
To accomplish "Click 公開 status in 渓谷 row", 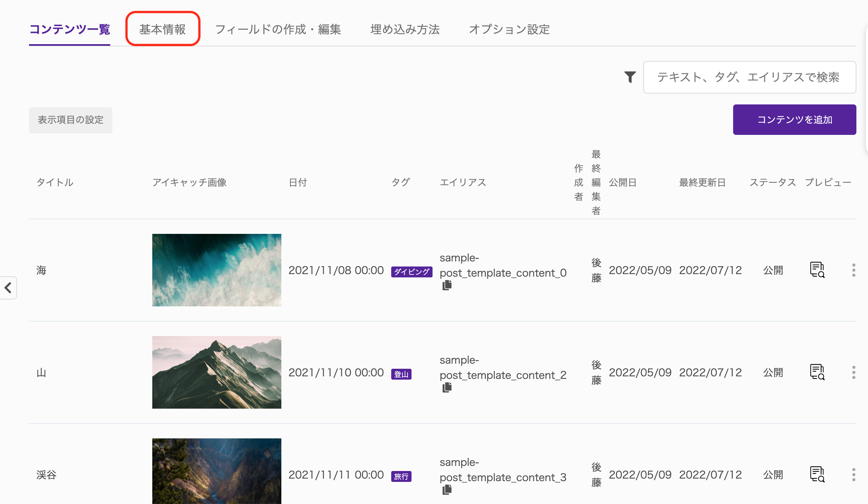I will 773,475.
